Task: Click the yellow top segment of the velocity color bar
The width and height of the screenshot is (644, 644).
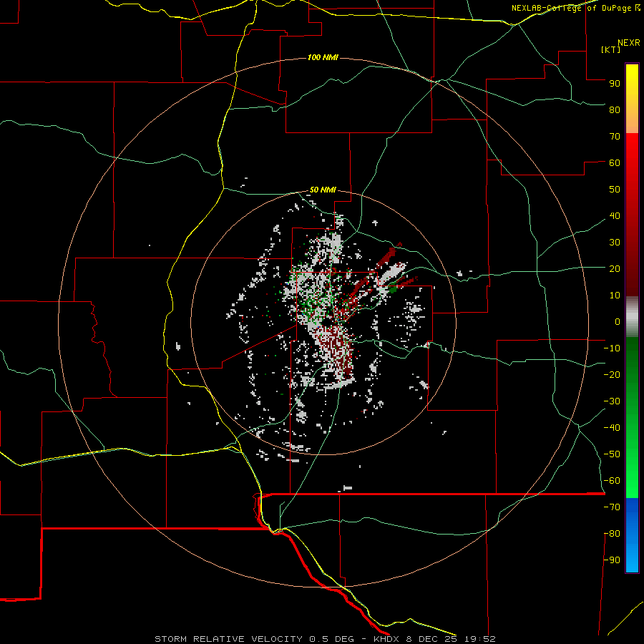Action: click(x=632, y=99)
